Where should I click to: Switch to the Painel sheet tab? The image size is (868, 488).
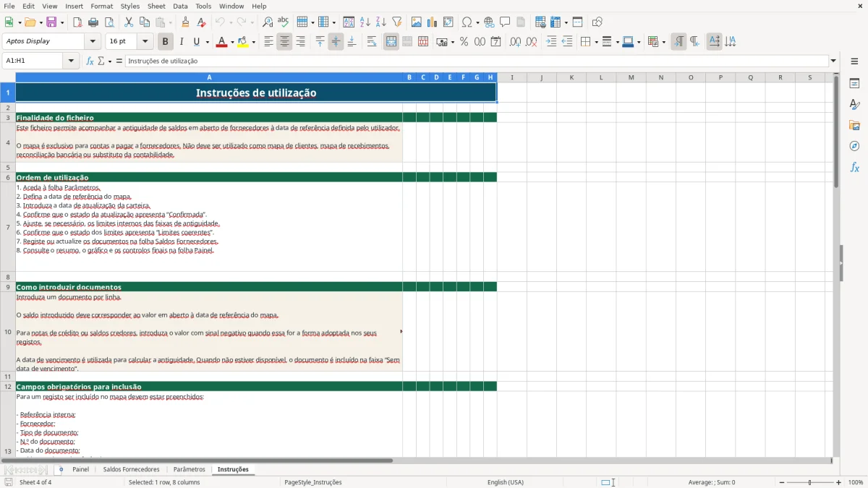[80, 469]
